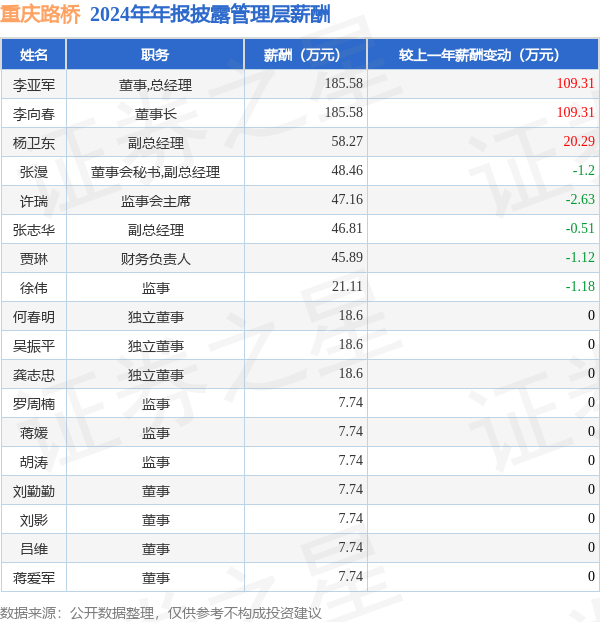
Task: Select the name 罗周楠
Action: [34, 404]
